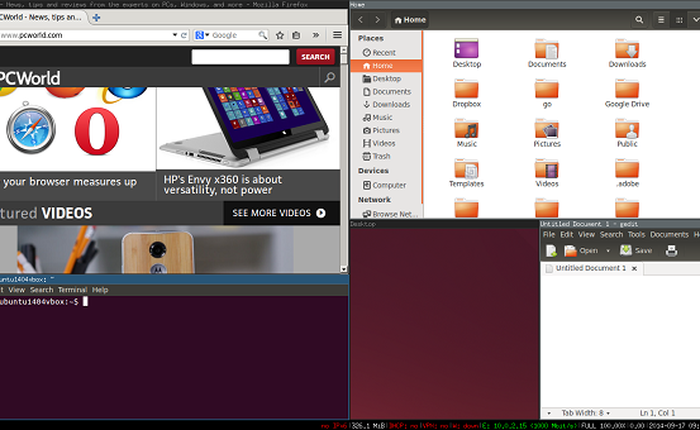Open the Tab Width dropdown in gedit
This screenshot has width=700, height=430.
tap(585, 413)
